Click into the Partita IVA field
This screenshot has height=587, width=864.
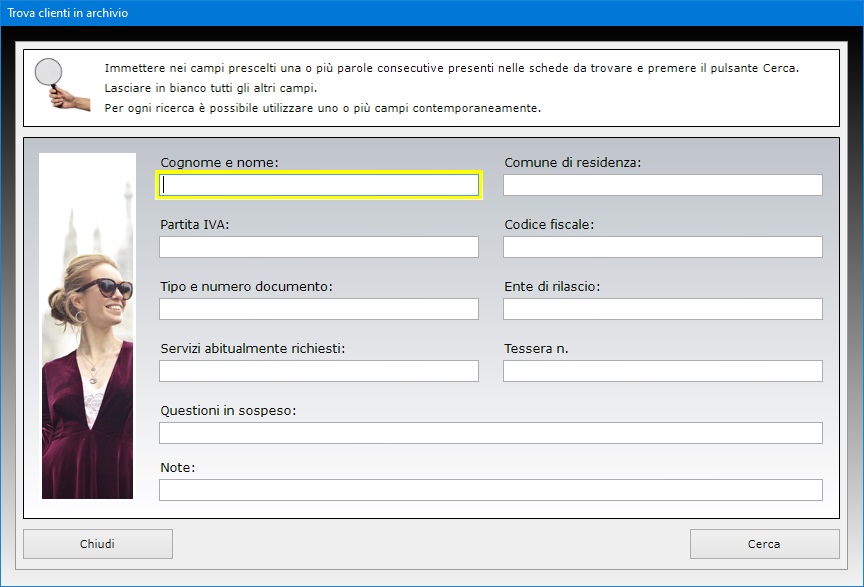pos(319,247)
